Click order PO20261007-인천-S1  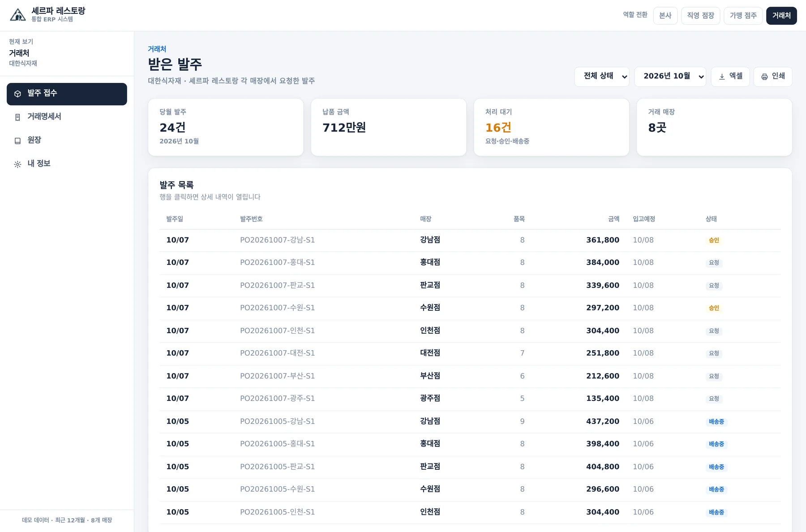tap(470, 331)
